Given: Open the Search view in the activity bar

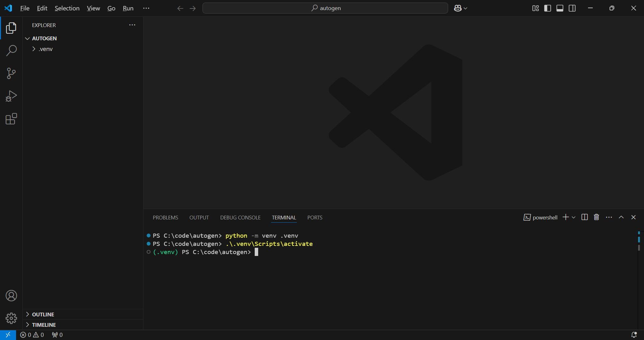Looking at the screenshot, I should click(11, 50).
